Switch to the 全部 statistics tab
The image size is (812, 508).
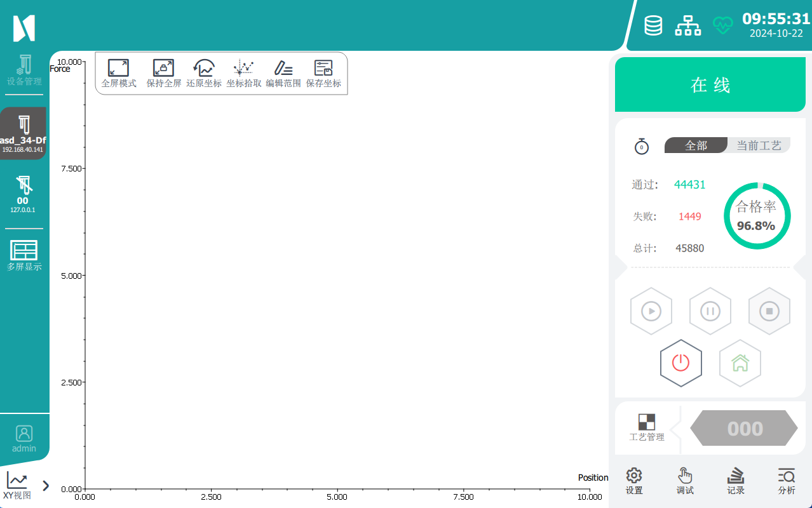pyautogui.click(x=696, y=145)
